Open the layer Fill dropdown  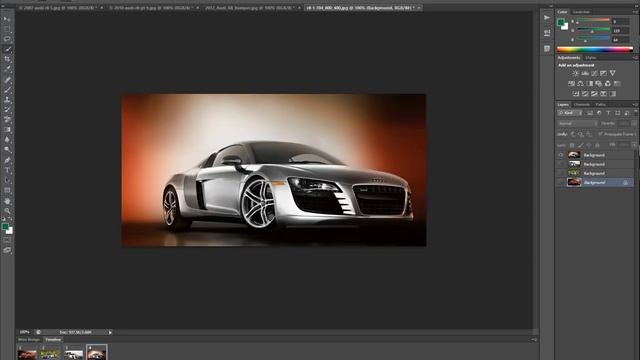click(x=634, y=144)
